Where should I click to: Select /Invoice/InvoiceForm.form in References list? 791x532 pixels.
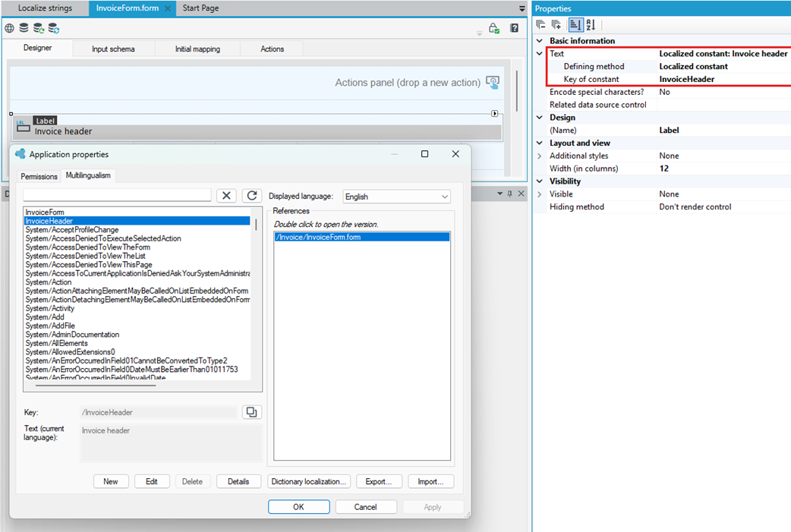[361, 237]
